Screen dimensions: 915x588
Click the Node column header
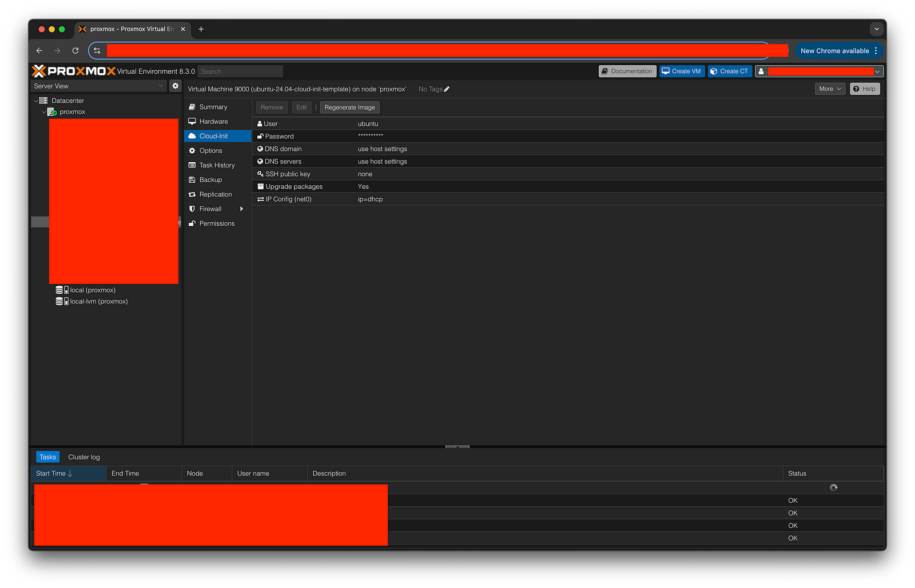(x=207, y=473)
